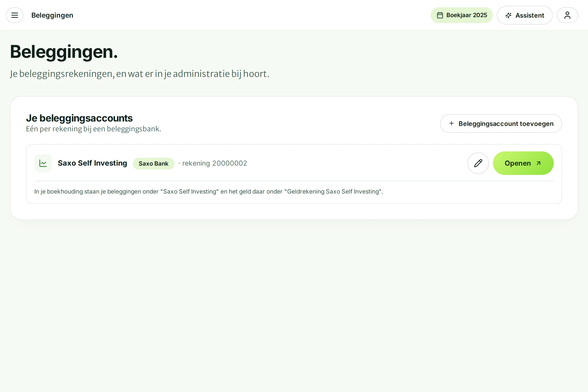Select the text rekening 20000002
The height and width of the screenshot is (392, 588).
215,163
